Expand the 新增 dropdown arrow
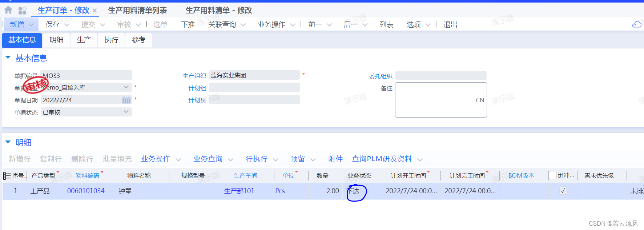644x230 pixels. point(31,25)
